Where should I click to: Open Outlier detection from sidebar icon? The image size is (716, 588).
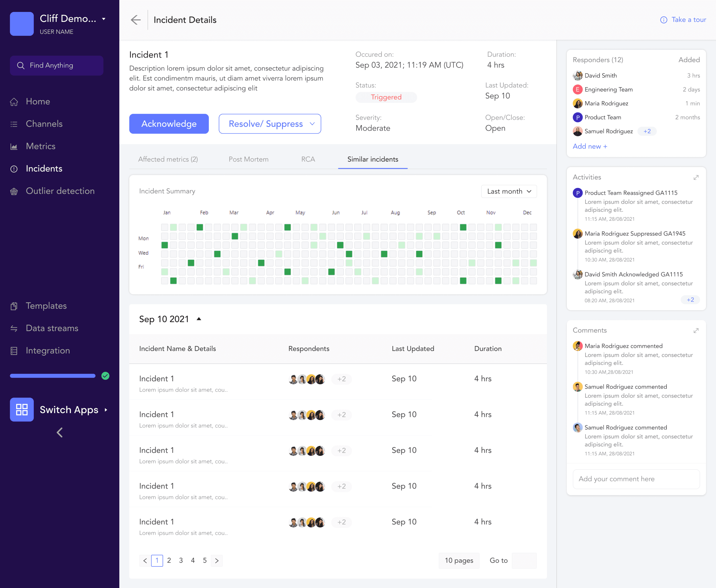point(14,191)
